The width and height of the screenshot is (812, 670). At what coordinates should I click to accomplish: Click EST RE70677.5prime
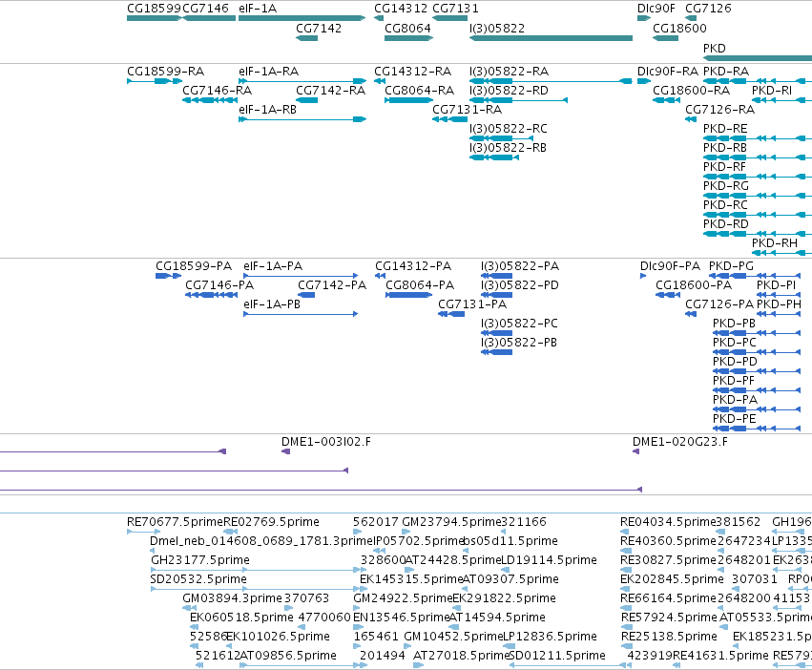(x=175, y=522)
